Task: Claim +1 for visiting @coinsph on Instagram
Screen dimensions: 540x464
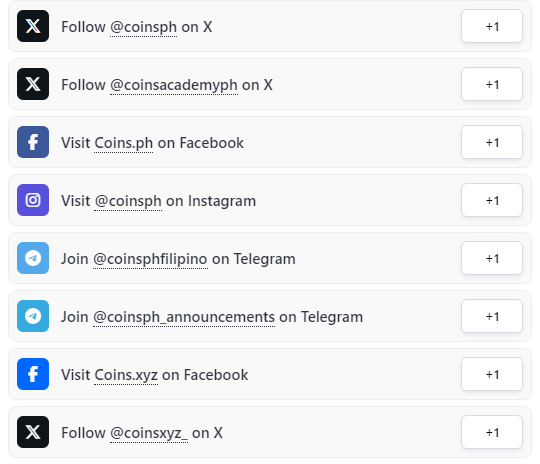Action: (x=492, y=200)
